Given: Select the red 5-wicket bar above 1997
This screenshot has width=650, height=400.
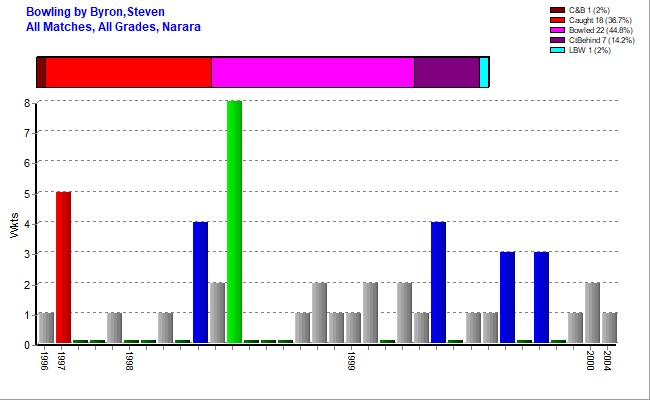Looking at the screenshot, I should pos(63,267).
